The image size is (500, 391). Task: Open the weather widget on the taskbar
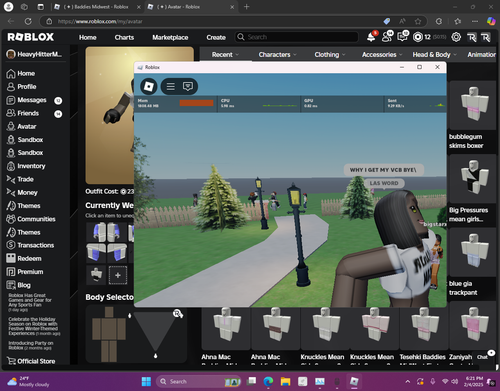pos(28,381)
